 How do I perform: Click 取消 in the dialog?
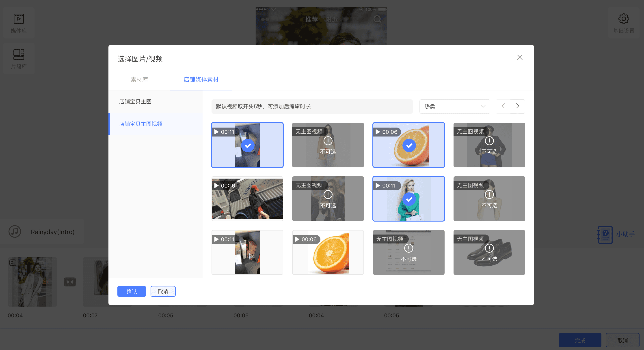click(163, 291)
